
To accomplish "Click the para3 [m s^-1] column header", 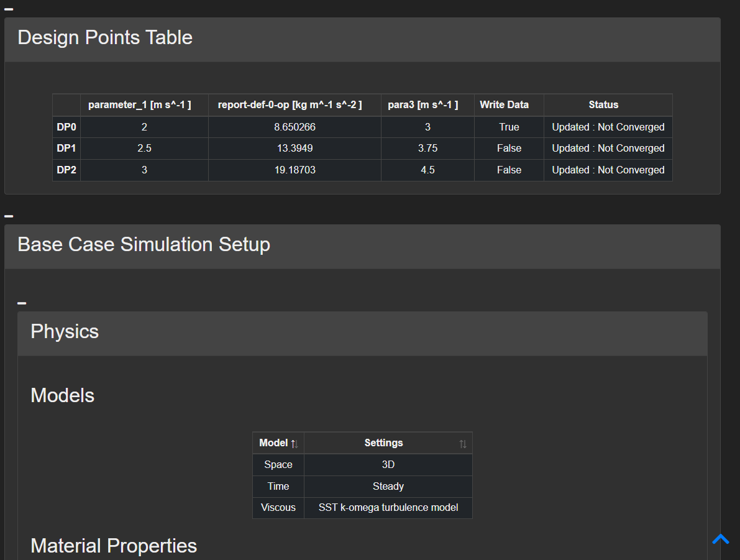I will point(427,105).
